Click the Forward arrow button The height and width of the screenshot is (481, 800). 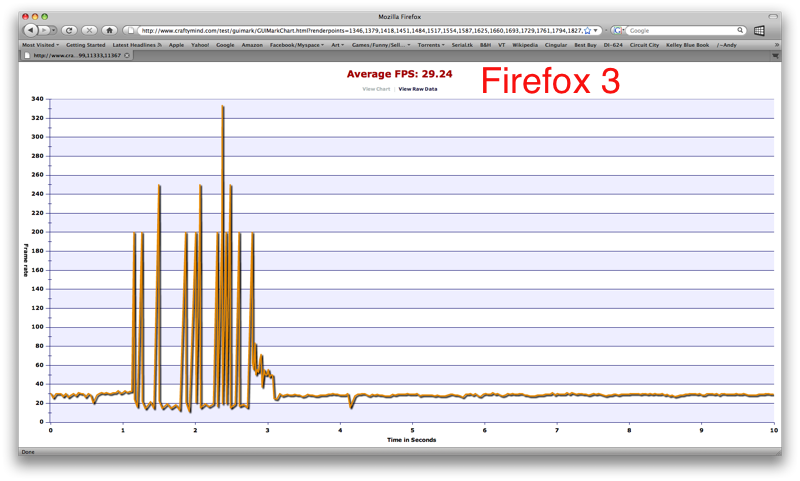click(x=44, y=31)
